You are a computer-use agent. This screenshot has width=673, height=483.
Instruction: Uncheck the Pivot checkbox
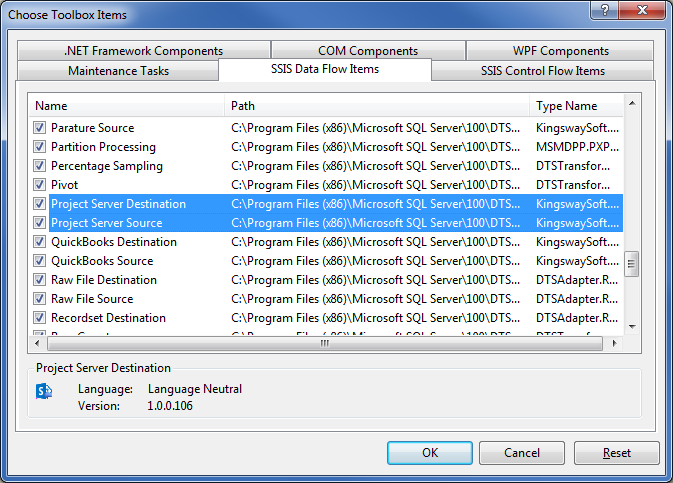pyautogui.click(x=39, y=185)
